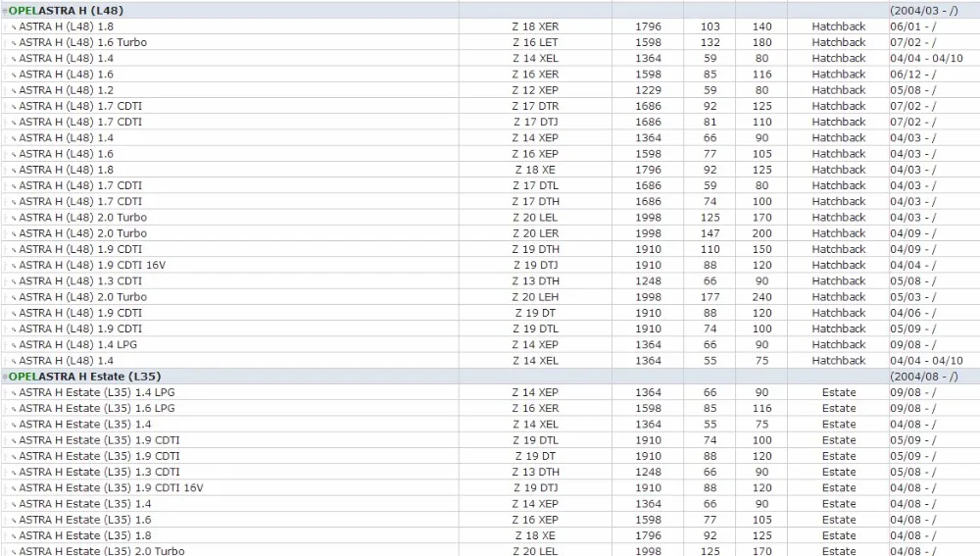This screenshot has height=556, width=980.
Task: Select the ASTRA H (L48) 1.3 CDTI row
Action: [490, 281]
